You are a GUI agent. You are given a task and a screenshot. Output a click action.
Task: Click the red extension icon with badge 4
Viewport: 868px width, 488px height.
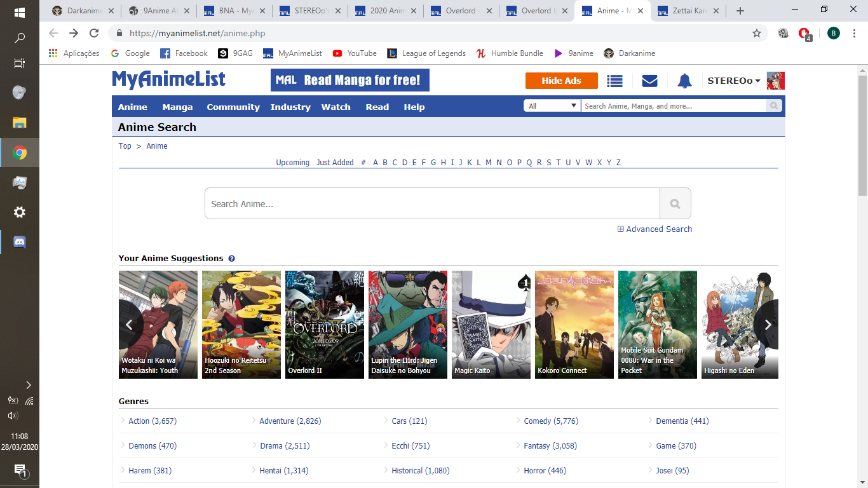[x=804, y=34]
